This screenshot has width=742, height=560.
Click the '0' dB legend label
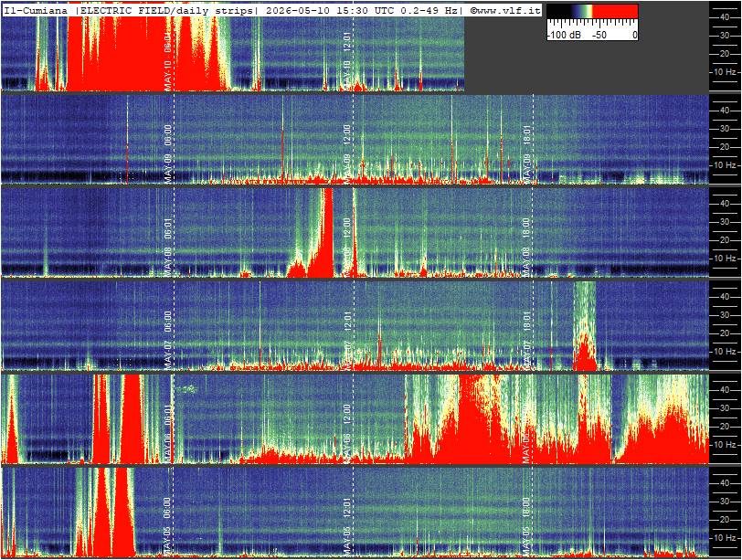pyautogui.click(x=634, y=35)
